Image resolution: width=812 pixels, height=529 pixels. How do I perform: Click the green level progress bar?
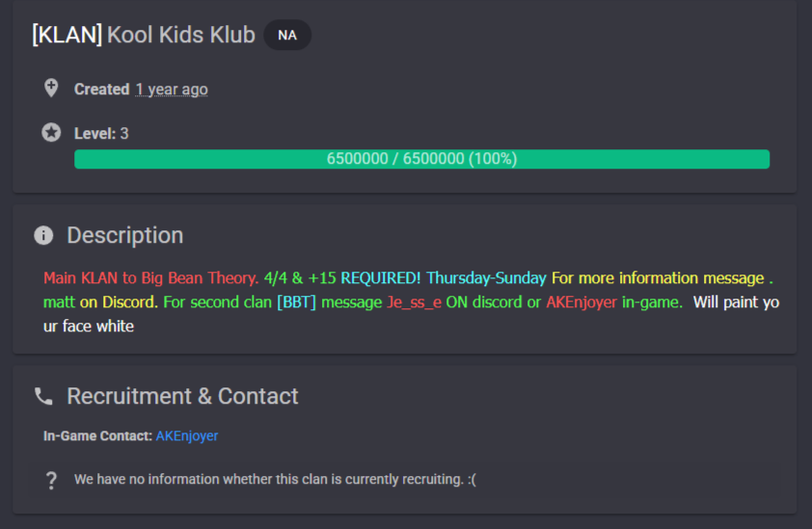click(421, 159)
